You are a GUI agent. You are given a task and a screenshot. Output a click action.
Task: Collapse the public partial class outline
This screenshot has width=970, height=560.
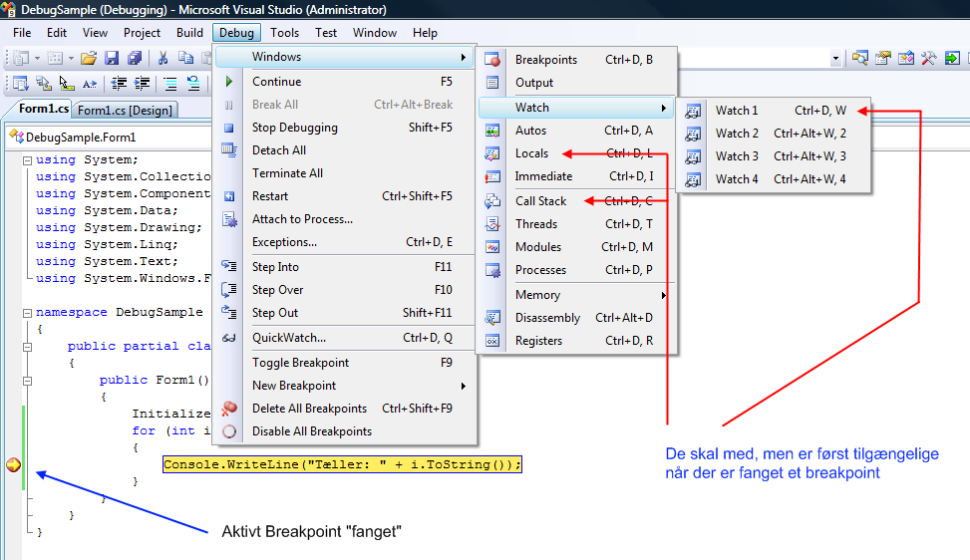point(27,348)
